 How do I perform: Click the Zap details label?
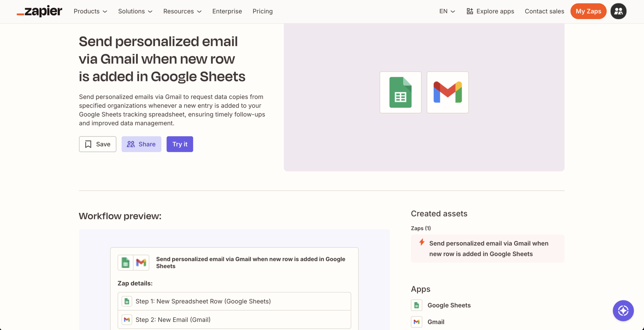(135, 283)
